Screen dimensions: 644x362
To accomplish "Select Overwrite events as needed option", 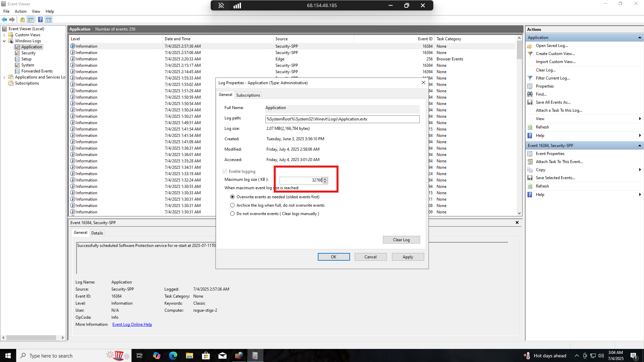I will 232,197.
